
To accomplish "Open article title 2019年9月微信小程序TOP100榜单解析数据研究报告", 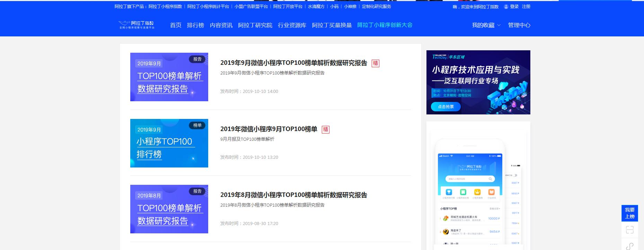I will click(x=294, y=63).
